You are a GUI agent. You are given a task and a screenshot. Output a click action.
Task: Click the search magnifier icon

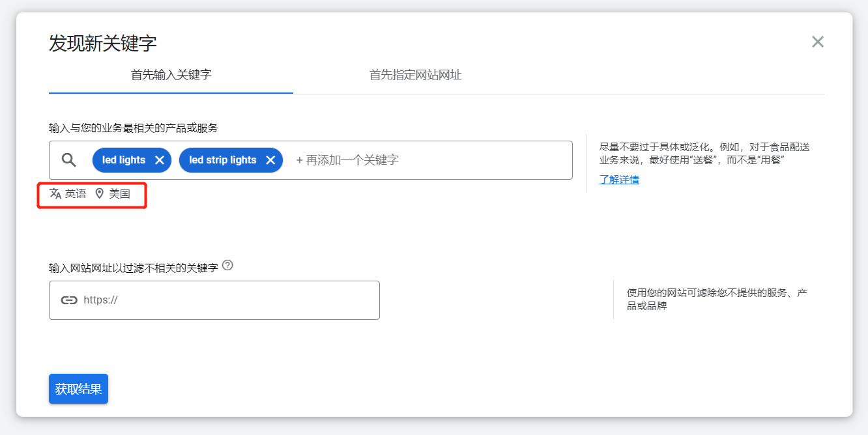click(69, 160)
